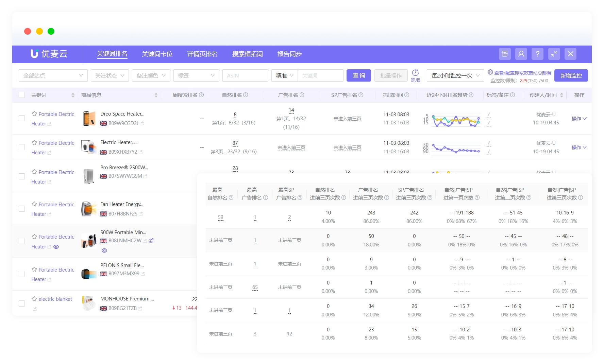Toggle eye icon below B08LNMHCZW ASIN

pyautogui.click(x=104, y=250)
